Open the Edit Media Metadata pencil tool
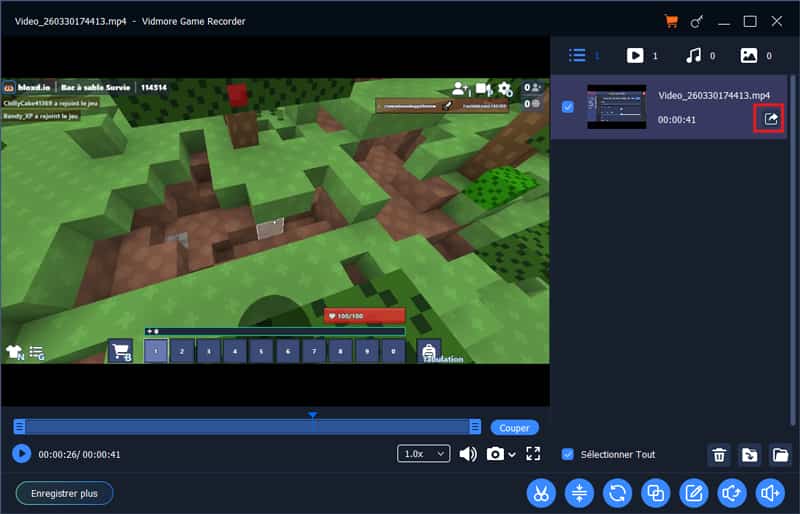The image size is (800, 514). pyautogui.click(x=694, y=493)
